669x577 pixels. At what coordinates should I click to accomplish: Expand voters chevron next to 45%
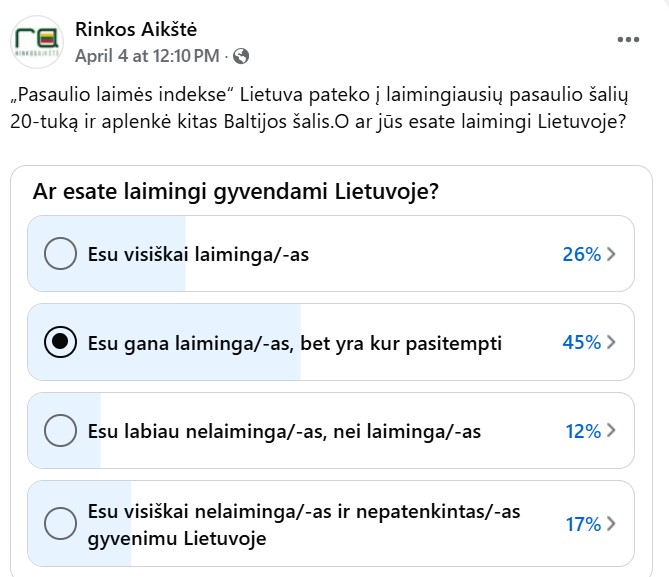pyautogui.click(x=611, y=342)
